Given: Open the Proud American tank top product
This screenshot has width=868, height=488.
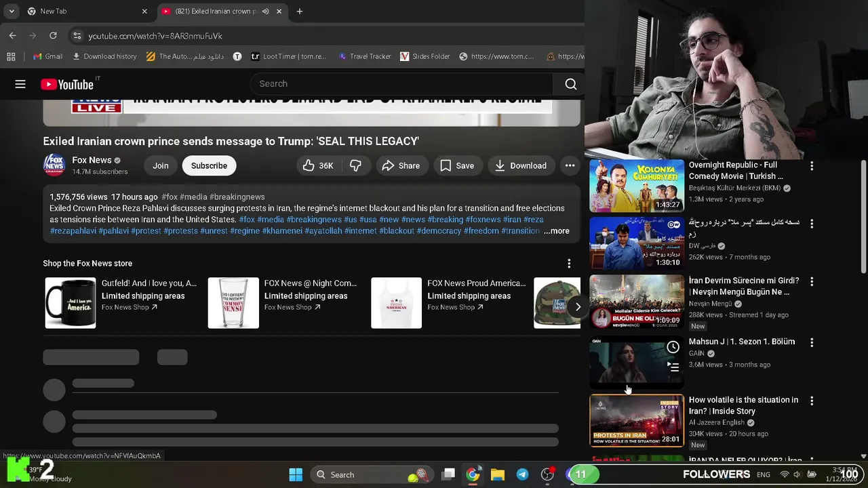Looking at the screenshot, I should [x=396, y=303].
